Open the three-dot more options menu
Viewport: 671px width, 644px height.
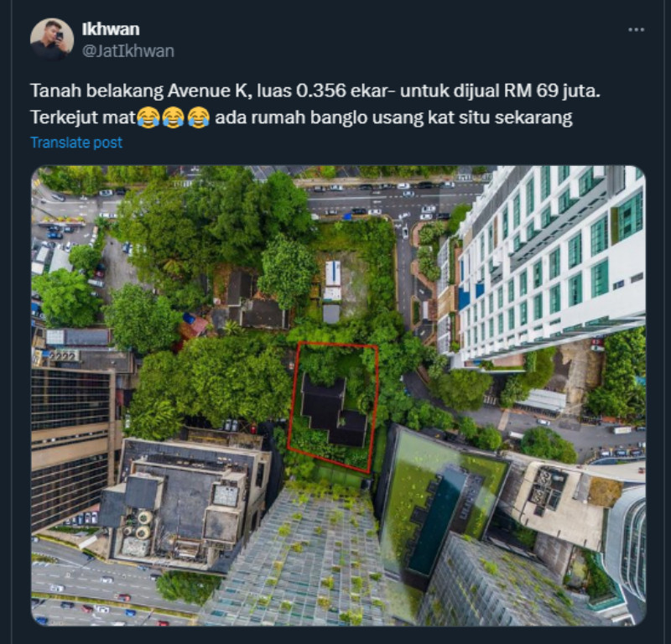pyautogui.click(x=636, y=29)
